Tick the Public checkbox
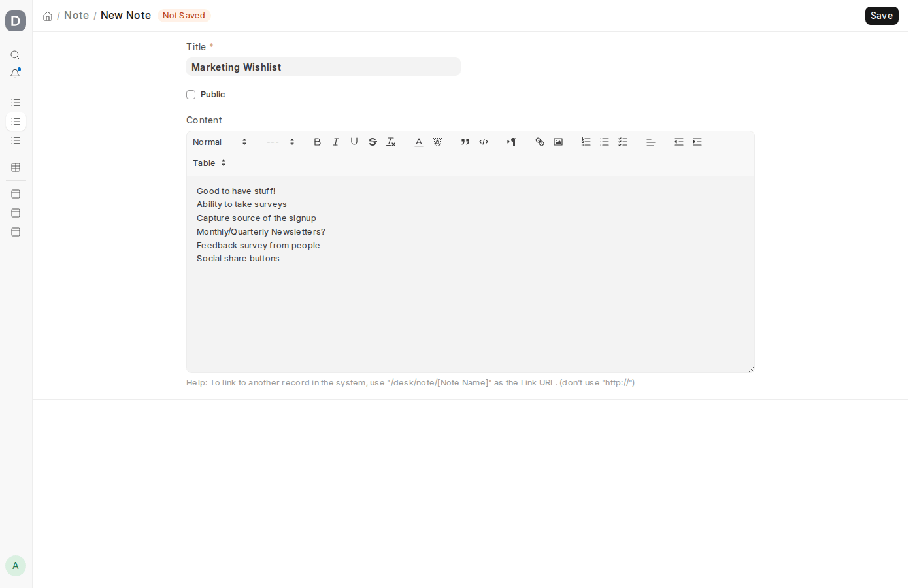The height and width of the screenshot is (588, 915). 191,95
